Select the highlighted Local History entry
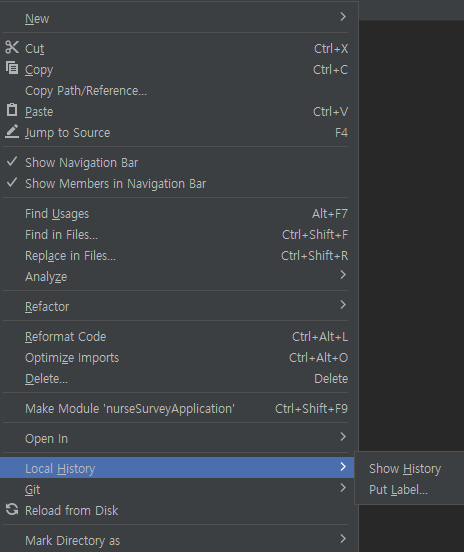Screen dimensions: 464x552 (x=177, y=468)
